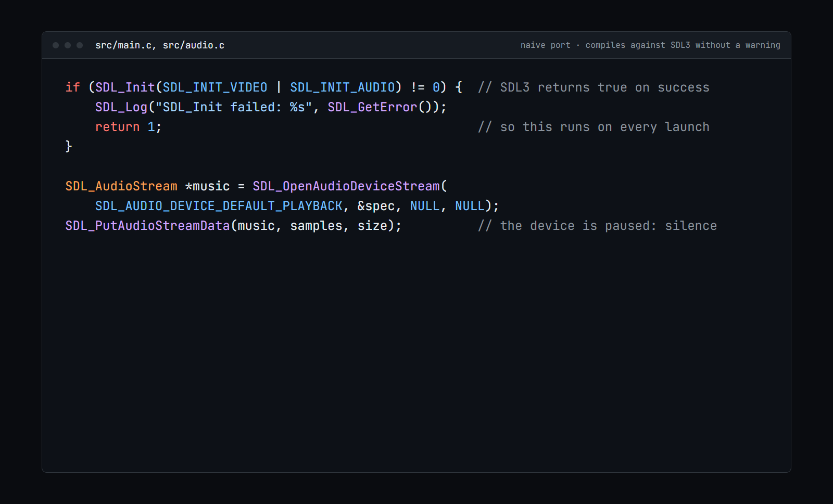This screenshot has width=833, height=504.
Task: Click the 'if' keyword
Action: tap(72, 87)
